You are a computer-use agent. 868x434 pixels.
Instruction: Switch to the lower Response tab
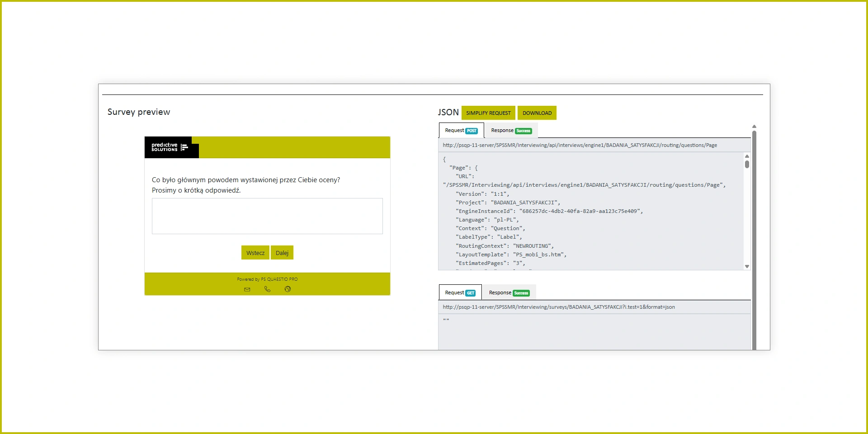tap(500, 292)
